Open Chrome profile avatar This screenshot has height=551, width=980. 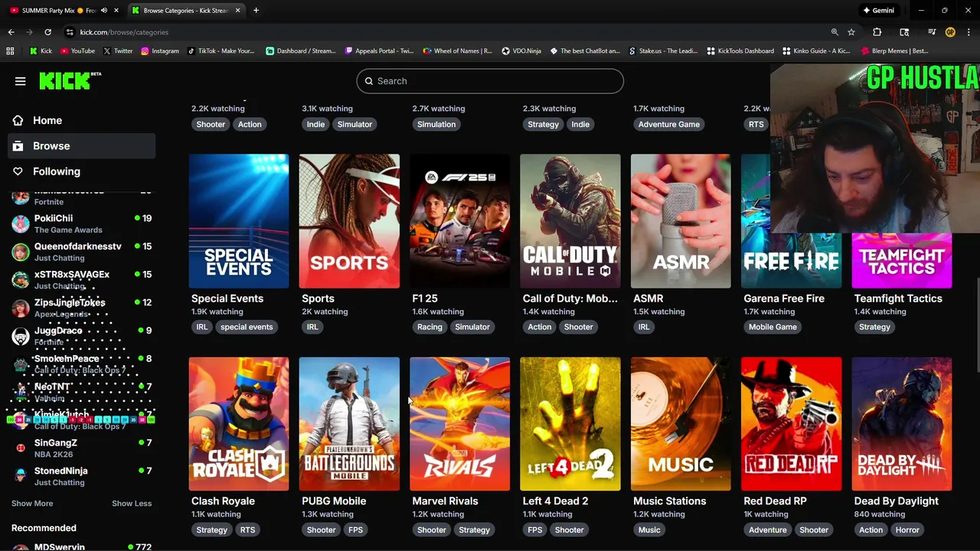click(950, 32)
